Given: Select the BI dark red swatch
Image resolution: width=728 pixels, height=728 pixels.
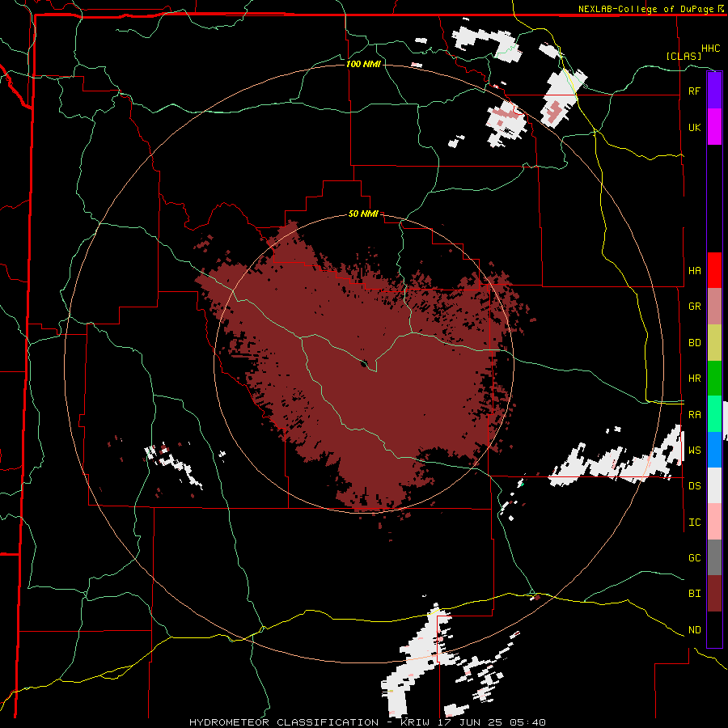Looking at the screenshot, I should pyautogui.click(x=714, y=594).
